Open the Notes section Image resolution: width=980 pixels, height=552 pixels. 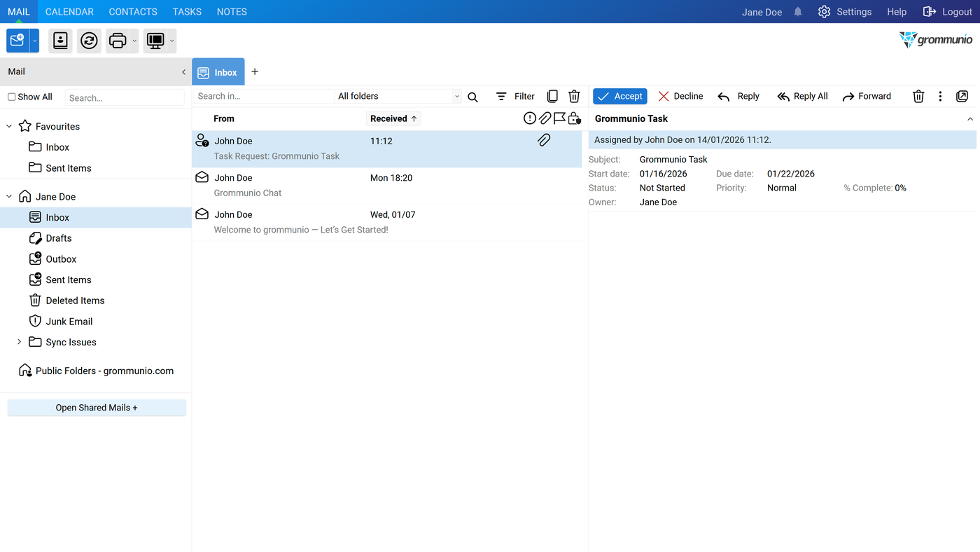(232, 12)
